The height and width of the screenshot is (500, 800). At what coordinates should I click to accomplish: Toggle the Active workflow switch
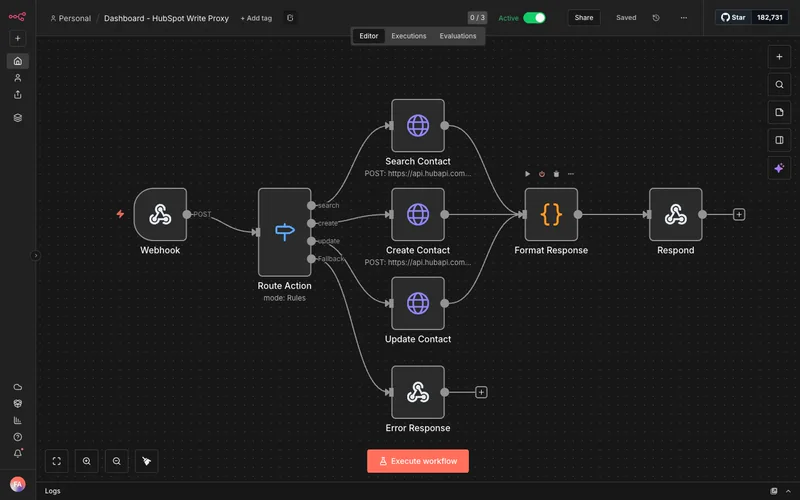click(534, 18)
